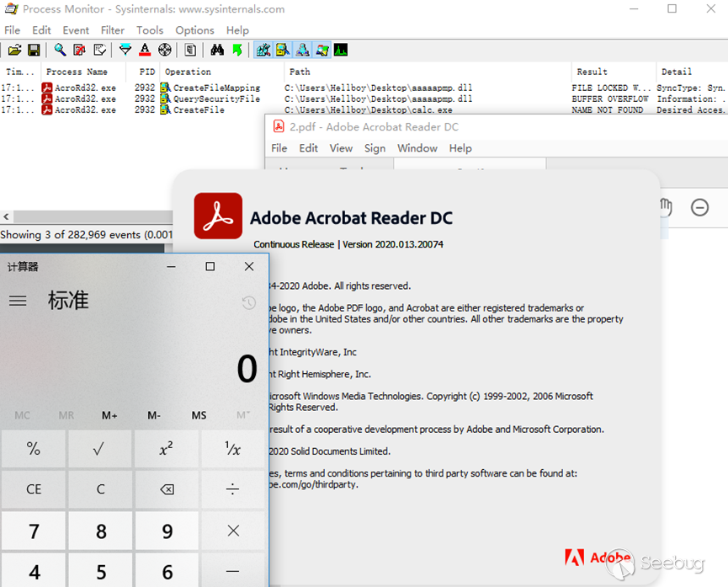
Task: Open the Highlight icon with red-underlined A
Action: coord(145,50)
